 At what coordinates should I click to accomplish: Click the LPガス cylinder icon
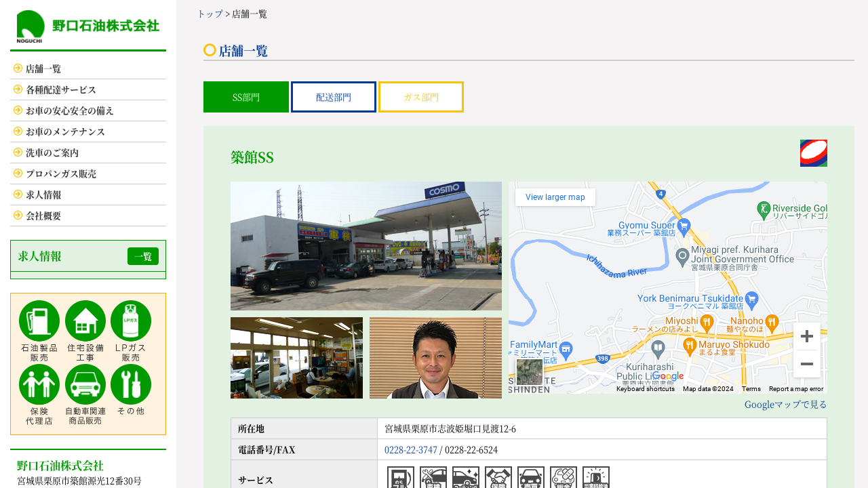[x=131, y=321]
